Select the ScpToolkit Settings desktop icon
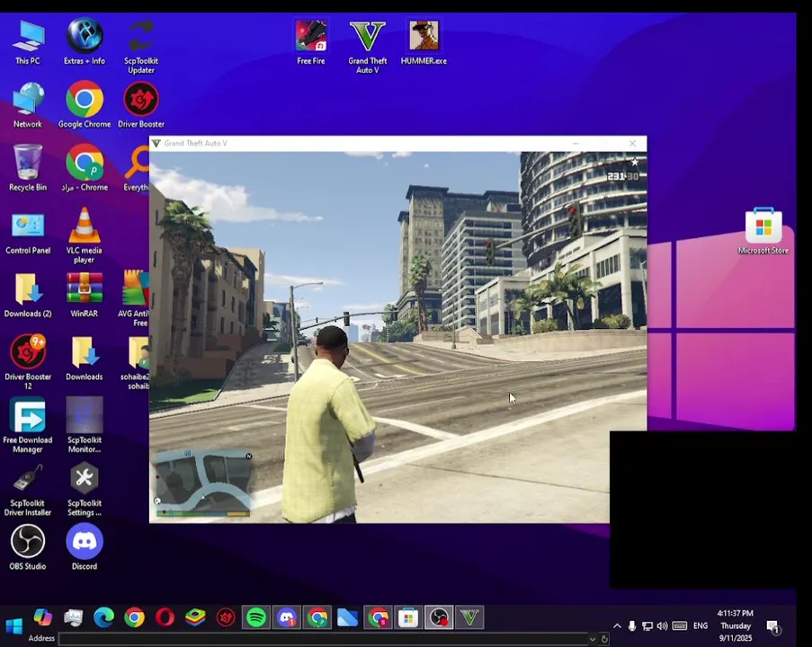The height and width of the screenshot is (647, 812). pyautogui.click(x=85, y=490)
